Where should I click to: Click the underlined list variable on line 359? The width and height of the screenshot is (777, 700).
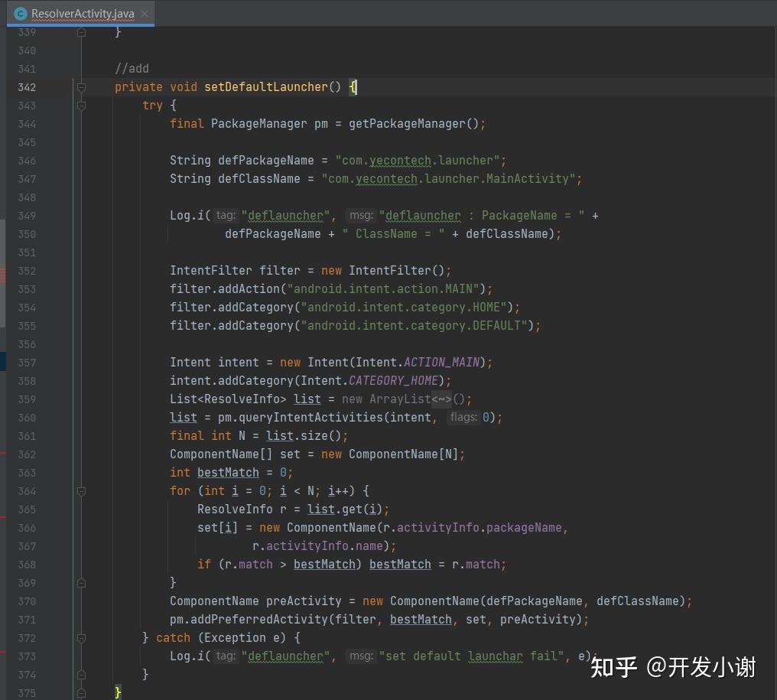pos(307,399)
